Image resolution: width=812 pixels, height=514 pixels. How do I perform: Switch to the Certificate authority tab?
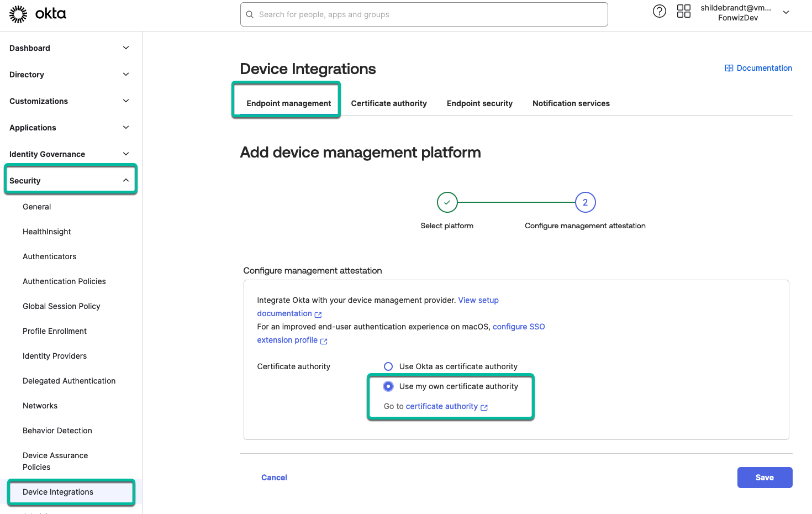[x=389, y=103]
